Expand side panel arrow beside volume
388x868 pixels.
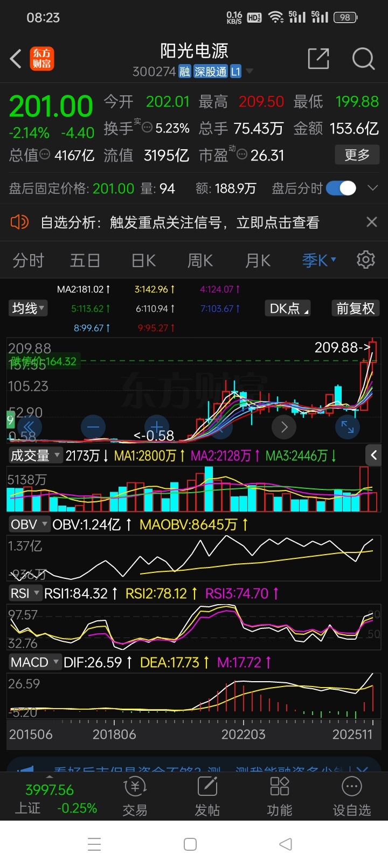click(373, 455)
